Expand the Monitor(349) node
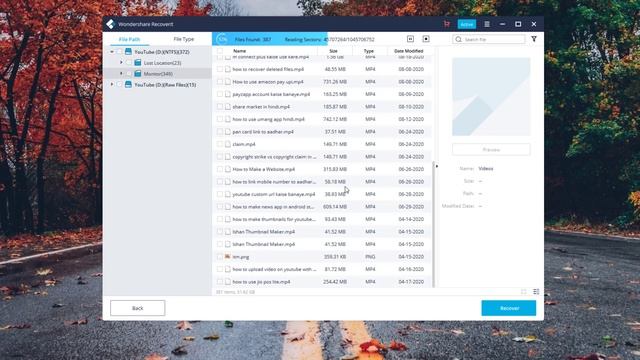The width and height of the screenshot is (640, 360). [121, 73]
